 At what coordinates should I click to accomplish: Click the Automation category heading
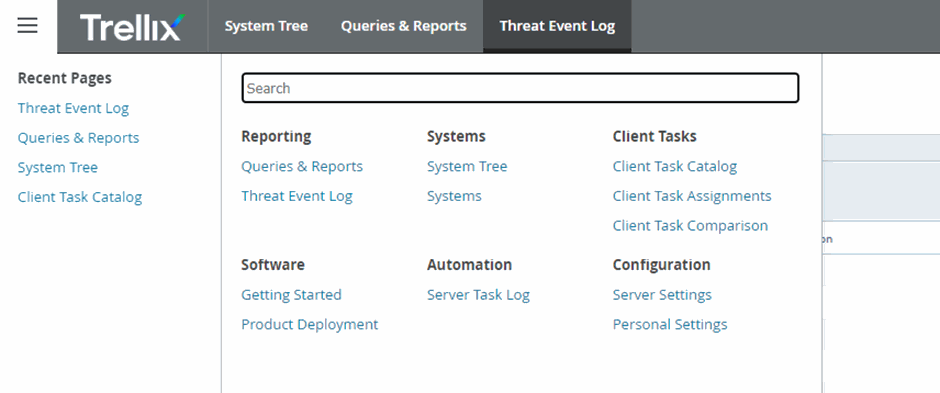pos(469,264)
